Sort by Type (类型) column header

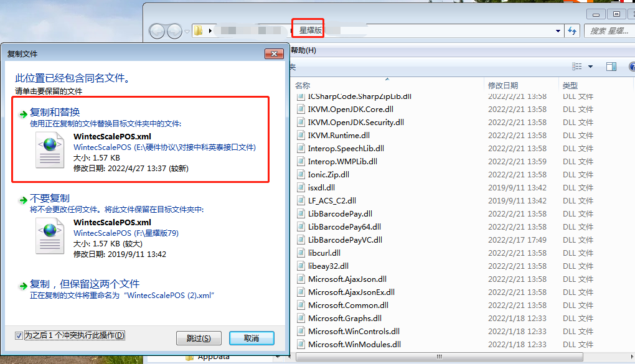[x=570, y=85]
